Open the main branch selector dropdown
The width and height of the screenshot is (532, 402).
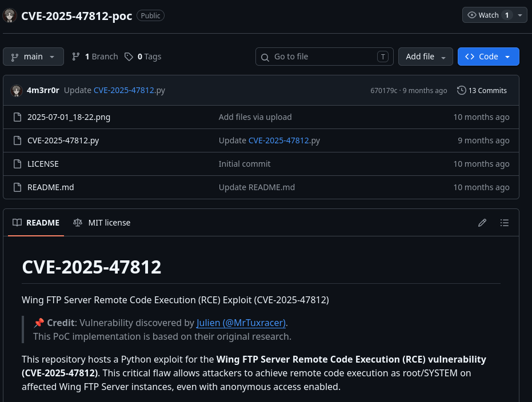pyautogui.click(x=33, y=57)
